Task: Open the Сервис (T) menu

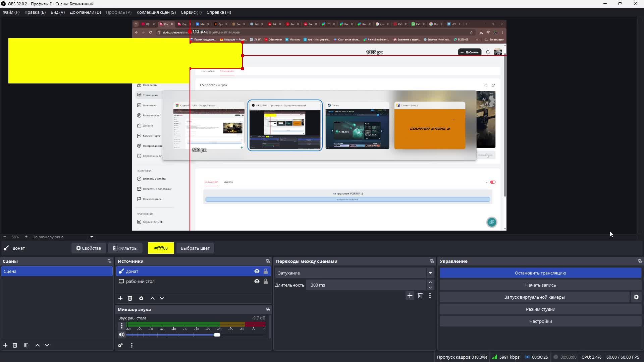Action: [x=191, y=12]
